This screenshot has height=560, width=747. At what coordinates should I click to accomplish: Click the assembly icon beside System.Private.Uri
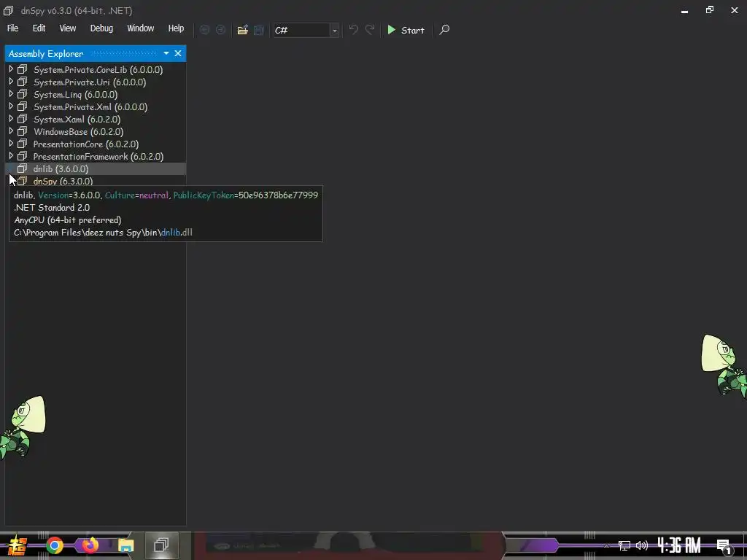pos(23,82)
